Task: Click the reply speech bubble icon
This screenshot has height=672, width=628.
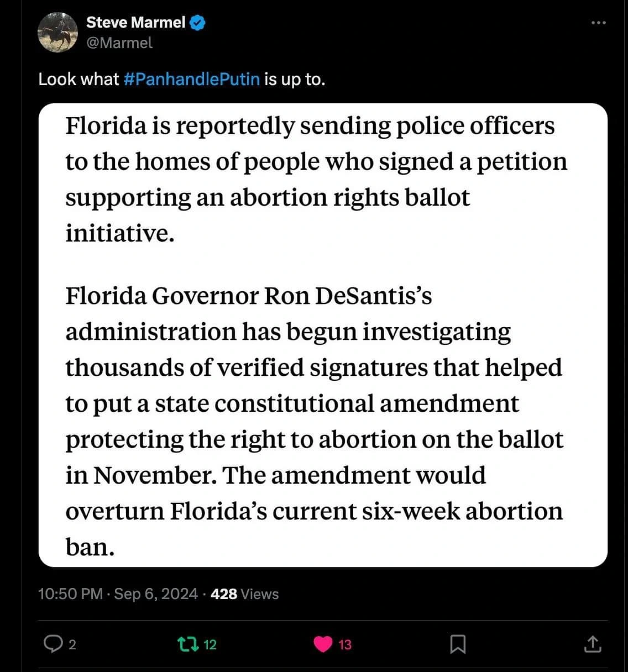Action: tap(53, 644)
